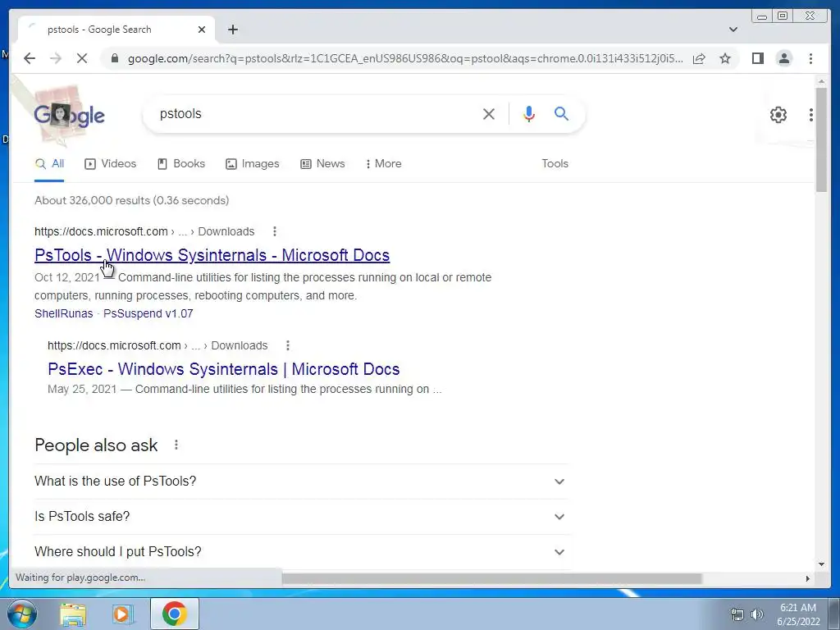Open Windows Explorer from the taskbar
The image size is (840, 630).
tap(73, 614)
